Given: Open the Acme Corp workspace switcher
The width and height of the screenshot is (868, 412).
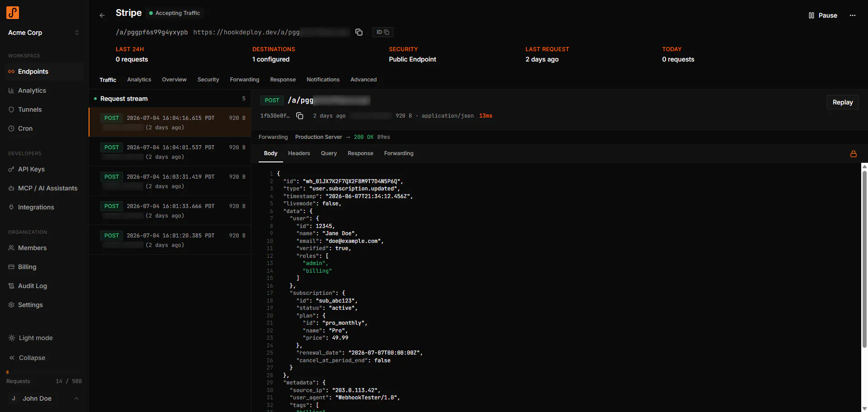Looking at the screenshot, I should (x=43, y=33).
